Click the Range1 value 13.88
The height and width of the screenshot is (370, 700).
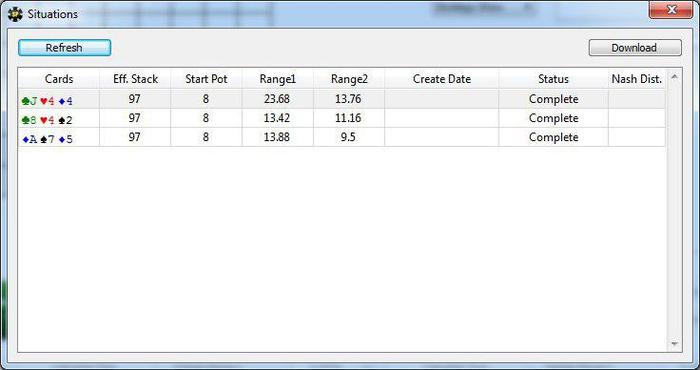277,137
